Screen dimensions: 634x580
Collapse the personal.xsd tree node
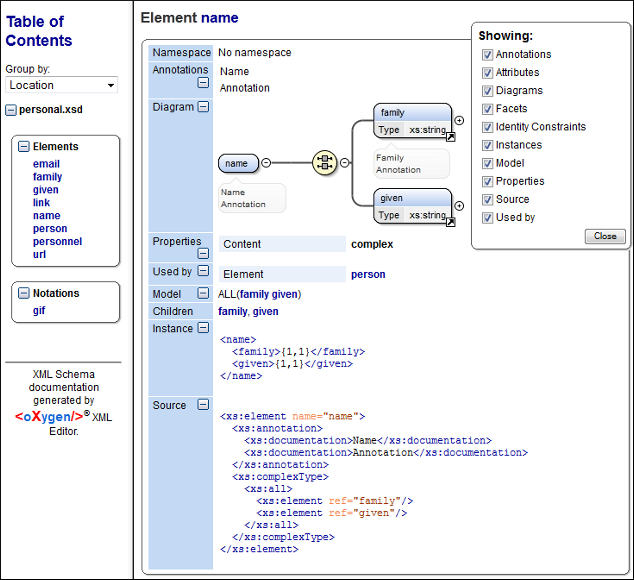click(11, 110)
